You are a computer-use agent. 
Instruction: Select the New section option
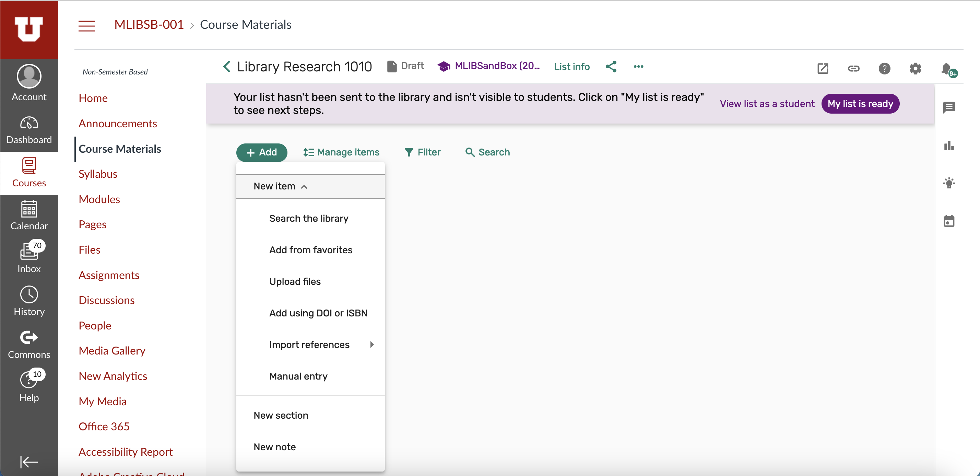tap(281, 415)
